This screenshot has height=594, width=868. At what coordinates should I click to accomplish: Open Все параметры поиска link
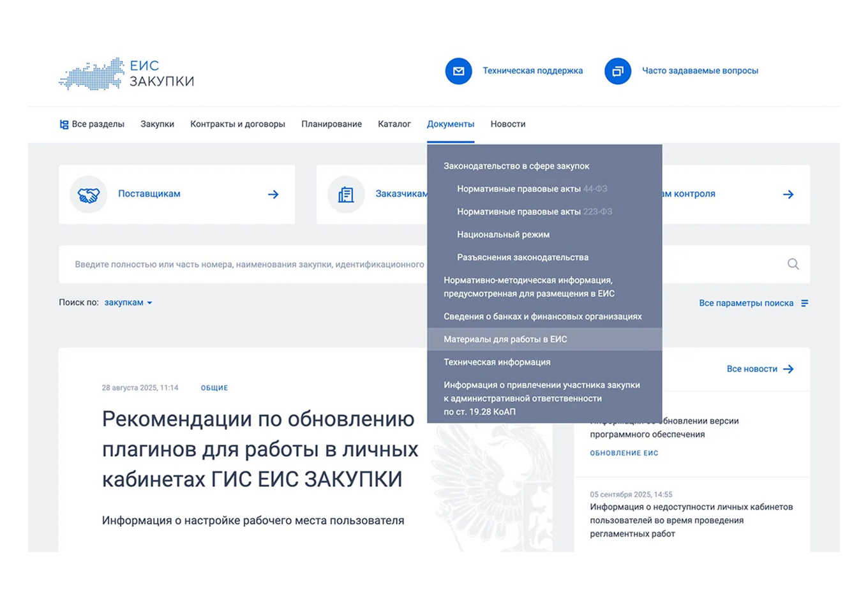[746, 303]
